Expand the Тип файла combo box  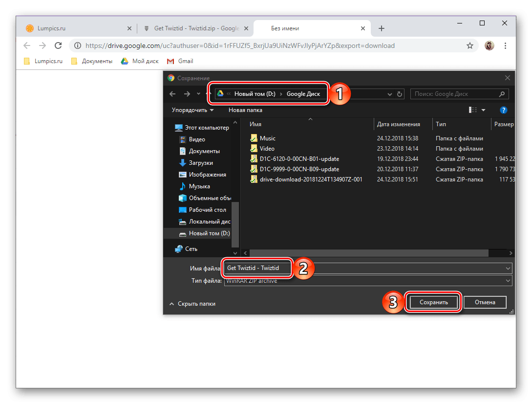click(x=508, y=281)
